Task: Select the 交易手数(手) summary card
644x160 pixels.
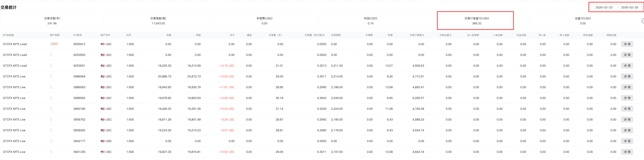Action: point(52,21)
